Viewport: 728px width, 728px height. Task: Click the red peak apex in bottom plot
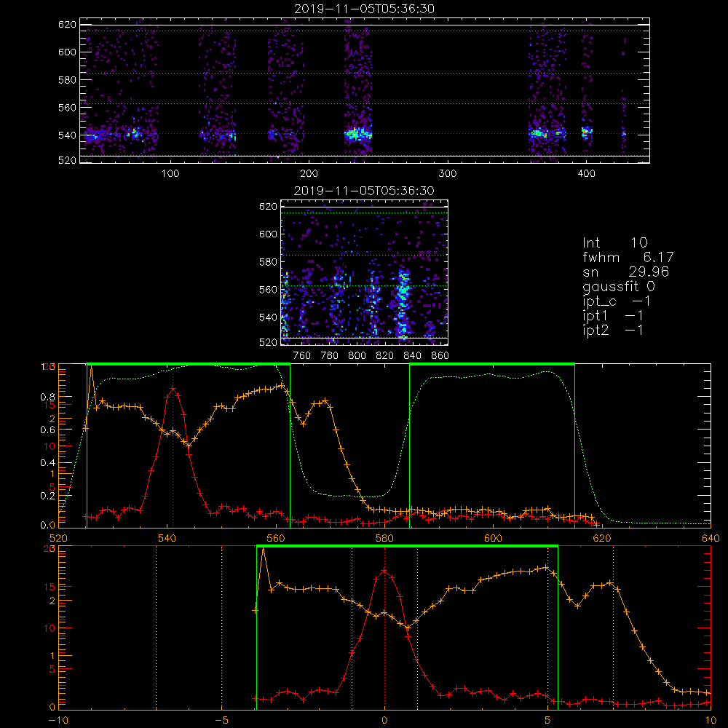pyautogui.click(x=384, y=570)
